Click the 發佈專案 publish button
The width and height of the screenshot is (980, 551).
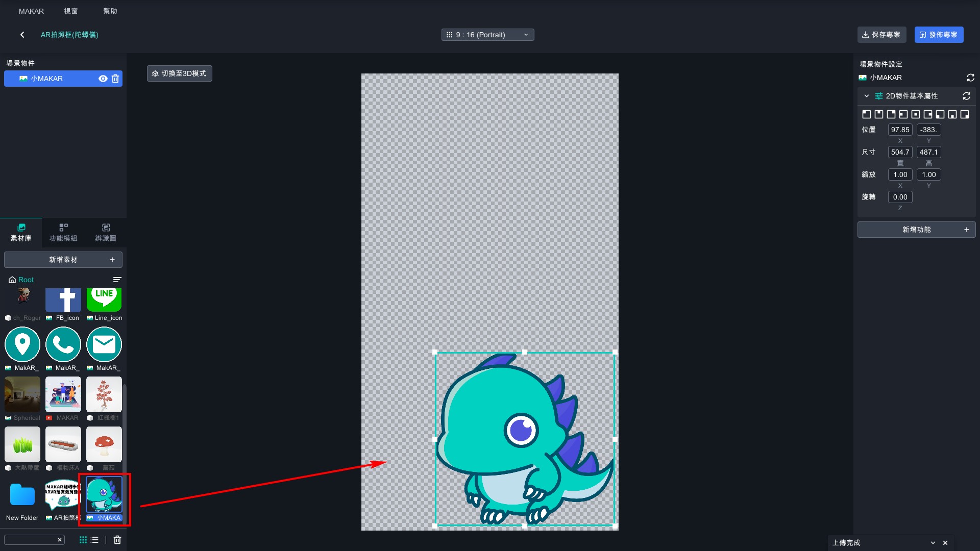939,35
